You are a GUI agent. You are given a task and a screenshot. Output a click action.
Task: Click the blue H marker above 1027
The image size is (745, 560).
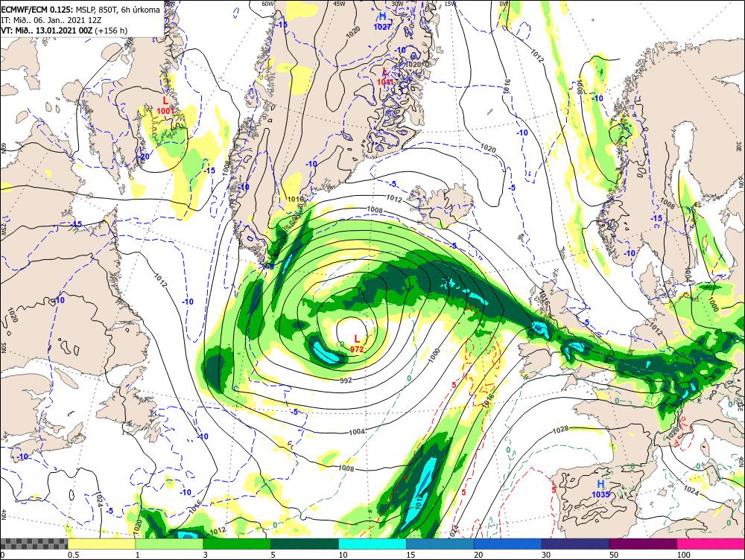pyautogui.click(x=382, y=16)
